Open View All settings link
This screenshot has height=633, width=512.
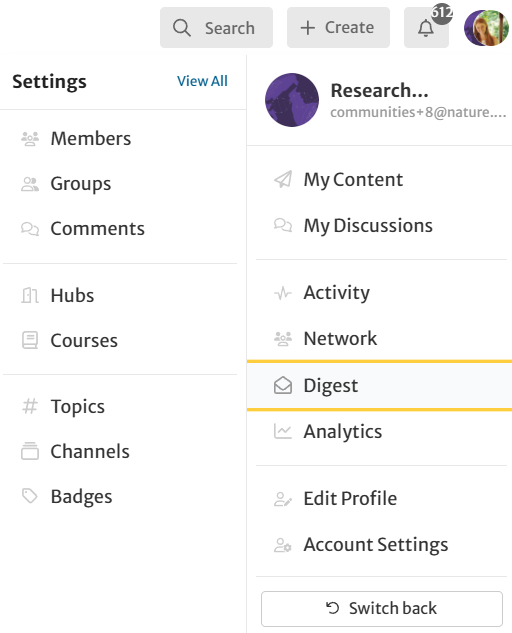point(202,81)
